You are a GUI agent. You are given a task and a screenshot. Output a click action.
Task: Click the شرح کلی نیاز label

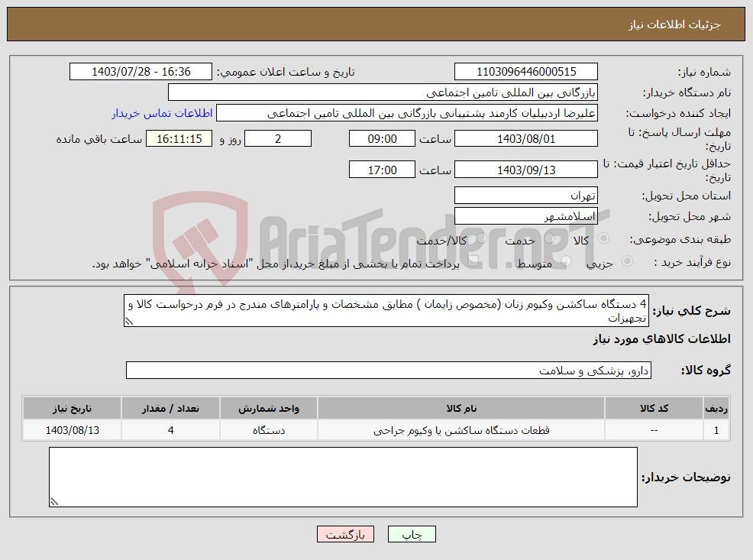point(692,311)
